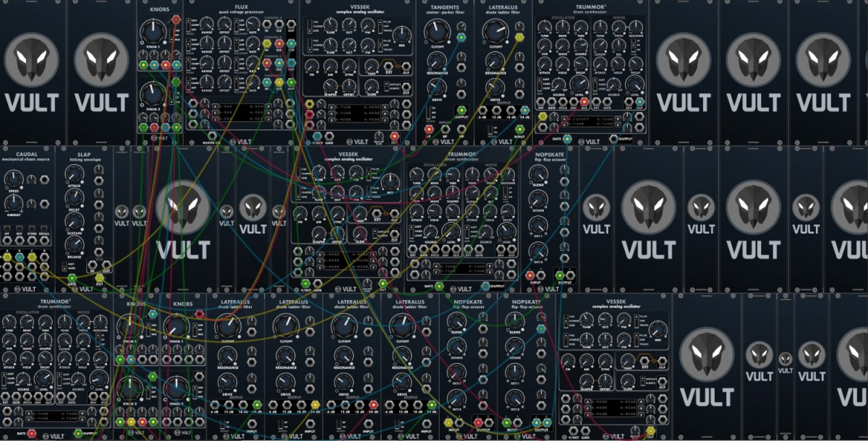The height and width of the screenshot is (441, 868).
Task: Click 24 dB output on Lateralus beside Tangents
Action: 524,110
